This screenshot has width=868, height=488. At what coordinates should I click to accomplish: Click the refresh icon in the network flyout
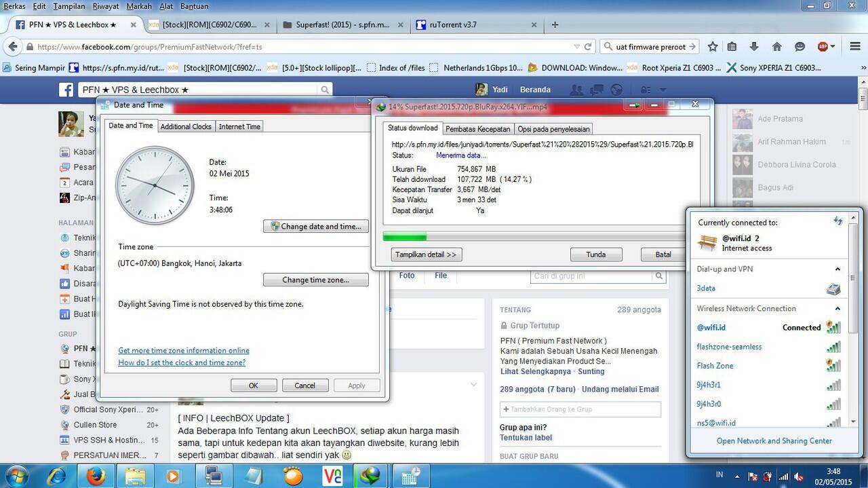tap(838, 221)
